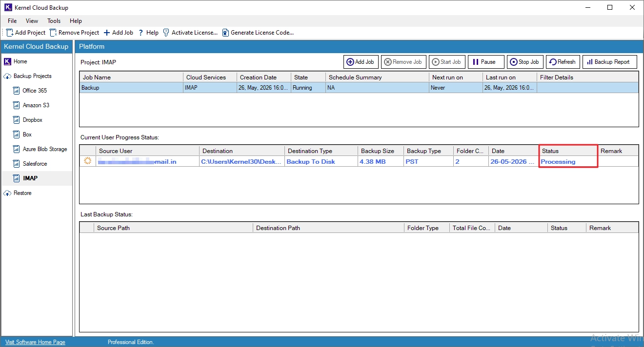Click the Cloud Services column header
The height and width of the screenshot is (347, 644).
coord(210,77)
